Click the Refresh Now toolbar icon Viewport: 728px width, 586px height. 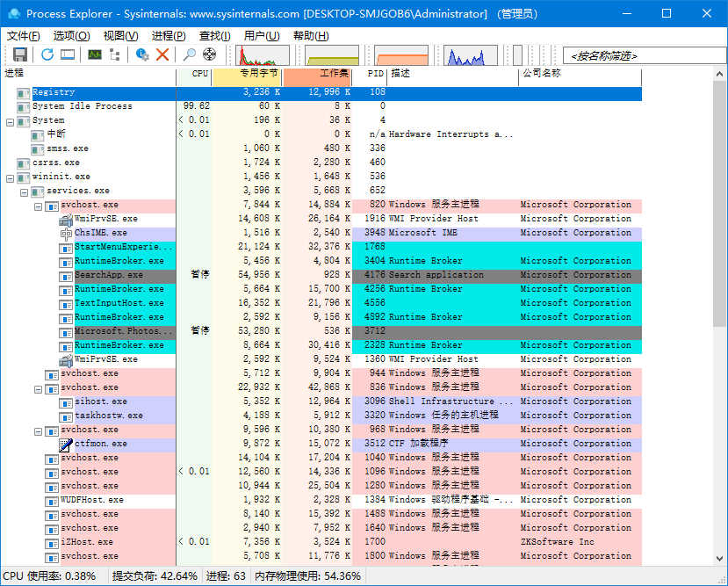click(x=47, y=54)
